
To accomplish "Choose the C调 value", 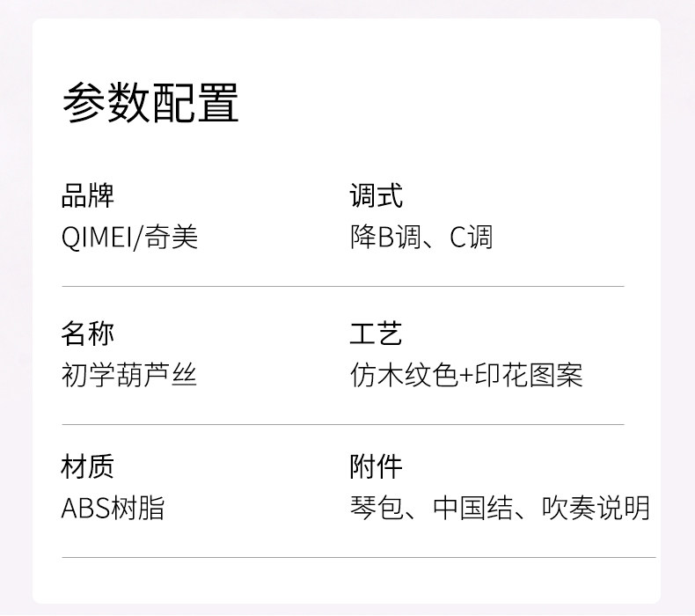I will pos(471,238).
